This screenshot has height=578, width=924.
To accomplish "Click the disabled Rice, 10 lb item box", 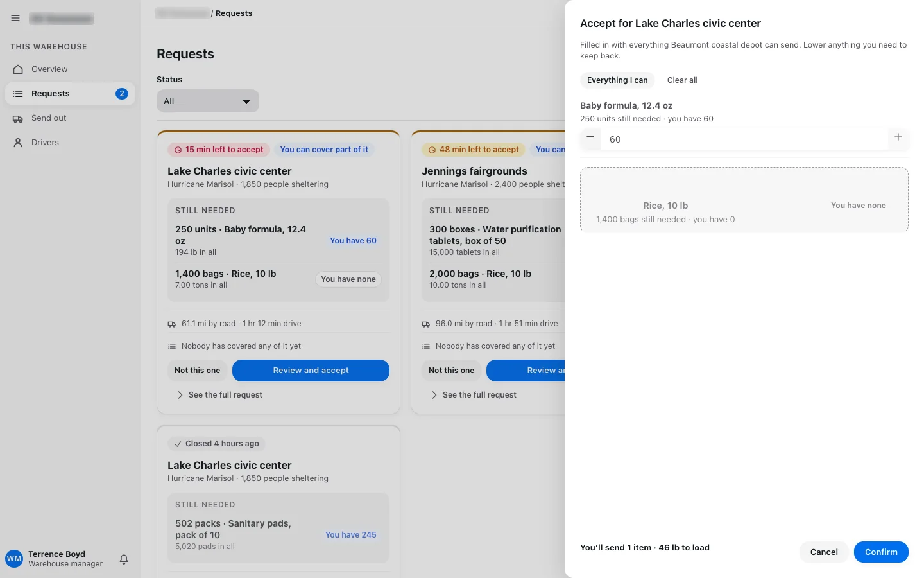I will coord(744,200).
